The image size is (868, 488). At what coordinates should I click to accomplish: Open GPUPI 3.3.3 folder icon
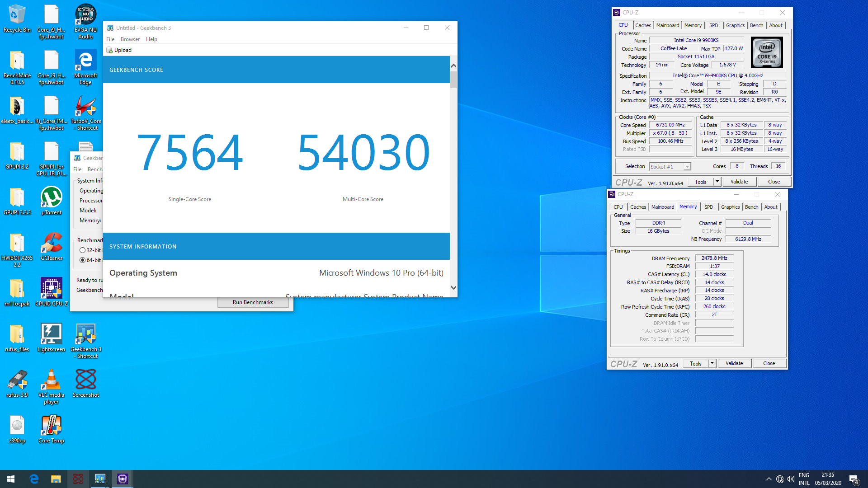point(17,201)
